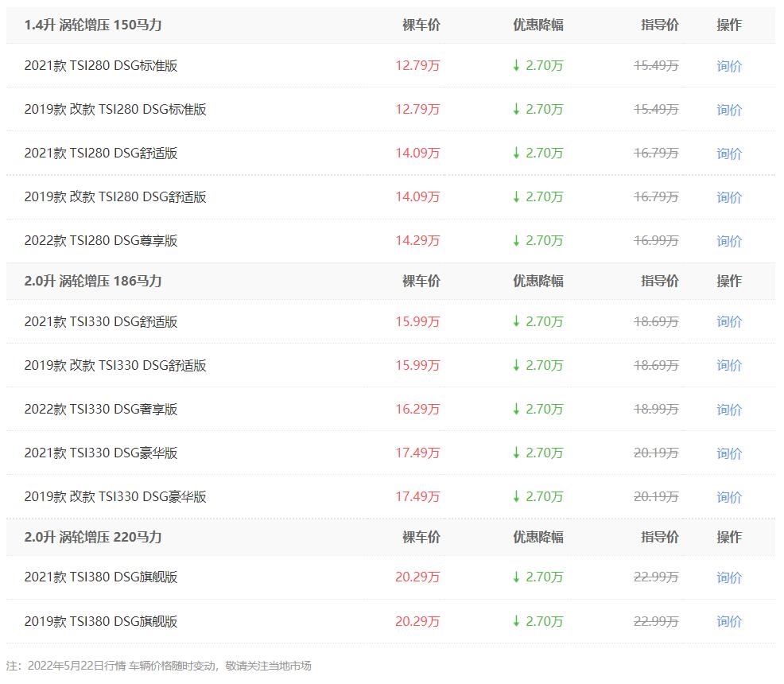Click the green down arrow for 2021款 TSI380 DSG旗舰版

517,577
